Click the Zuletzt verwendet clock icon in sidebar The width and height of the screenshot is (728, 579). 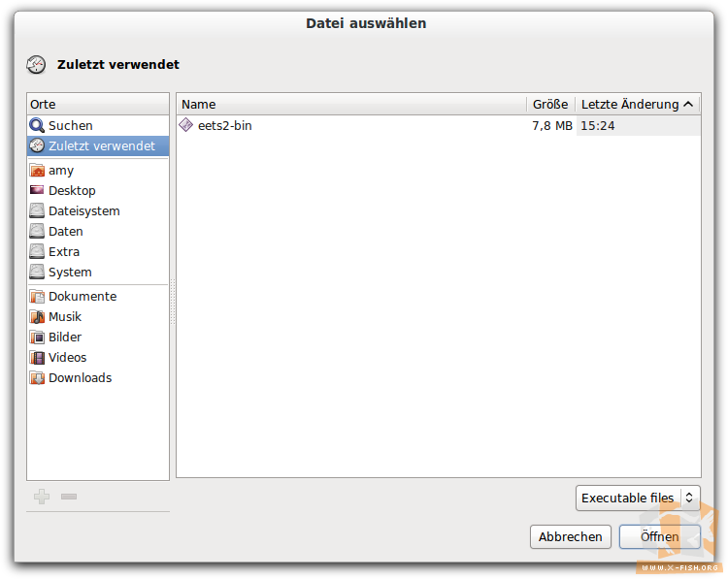pos(37,145)
